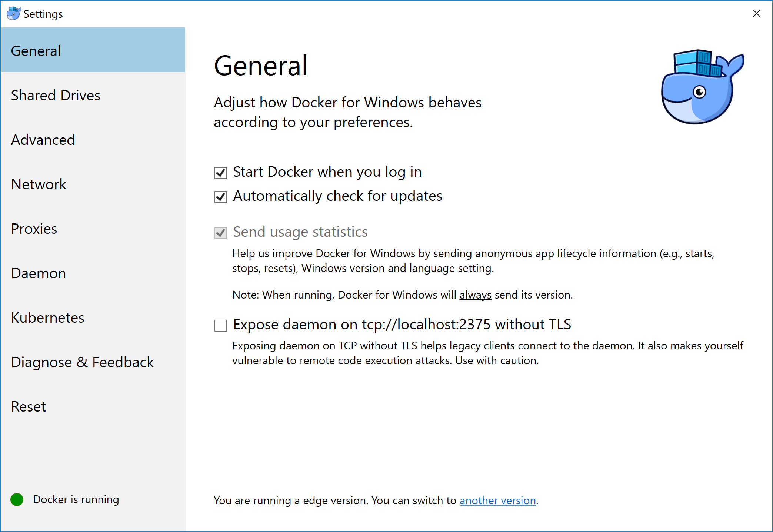The width and height of the screenshot is (773, 532).
Task: Click the large Docker whale logo
Action: [702, 87]
